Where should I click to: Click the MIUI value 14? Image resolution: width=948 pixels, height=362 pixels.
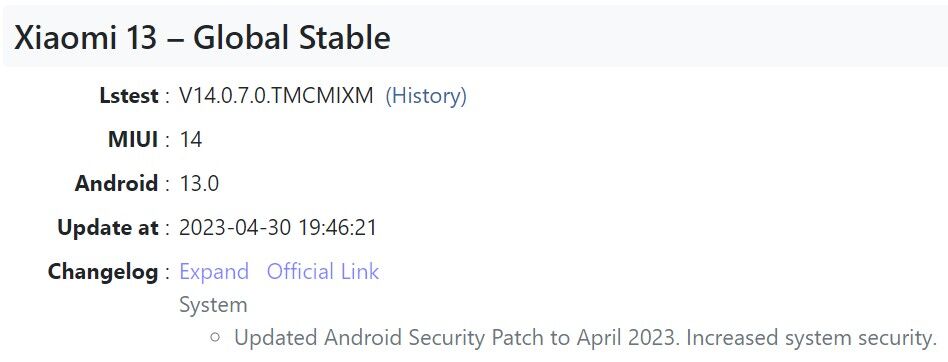tap(191, 140)
